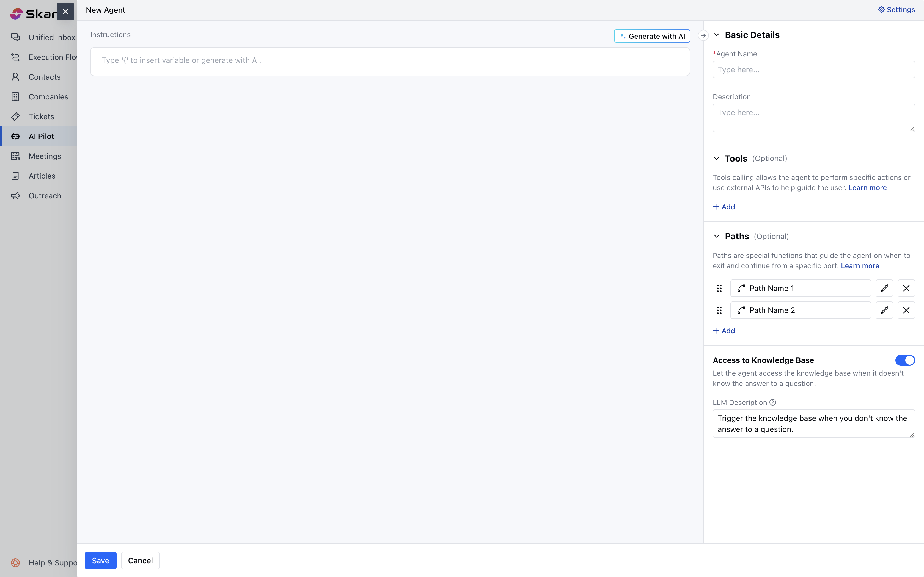Click Generate with AI
The height and width of the screenshot is (577, 924).
point(652,36)
